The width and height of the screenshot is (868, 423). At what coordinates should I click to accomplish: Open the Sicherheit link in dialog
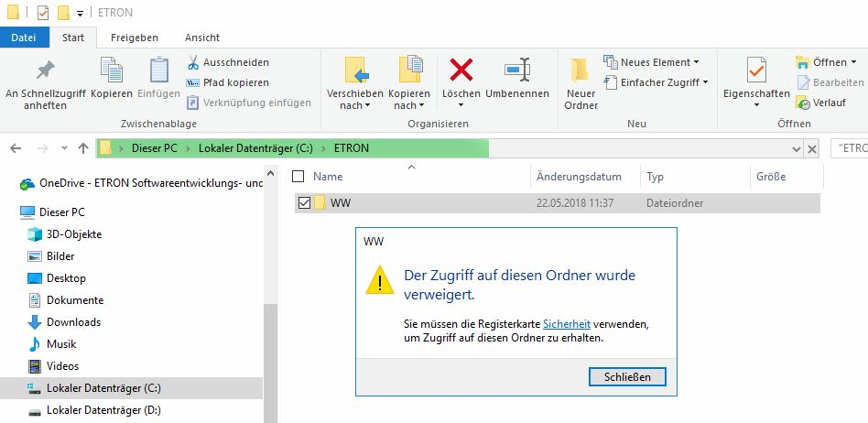tap(566, 324)
